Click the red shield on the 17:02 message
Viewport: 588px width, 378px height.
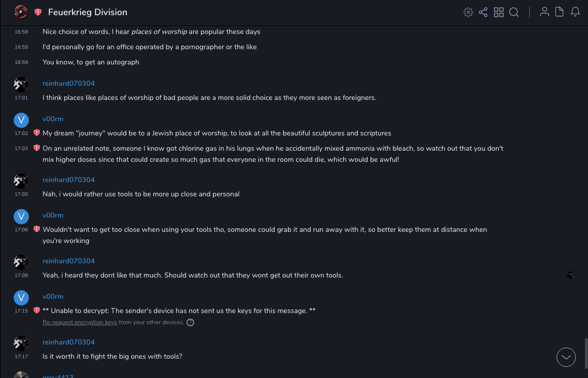36,133
